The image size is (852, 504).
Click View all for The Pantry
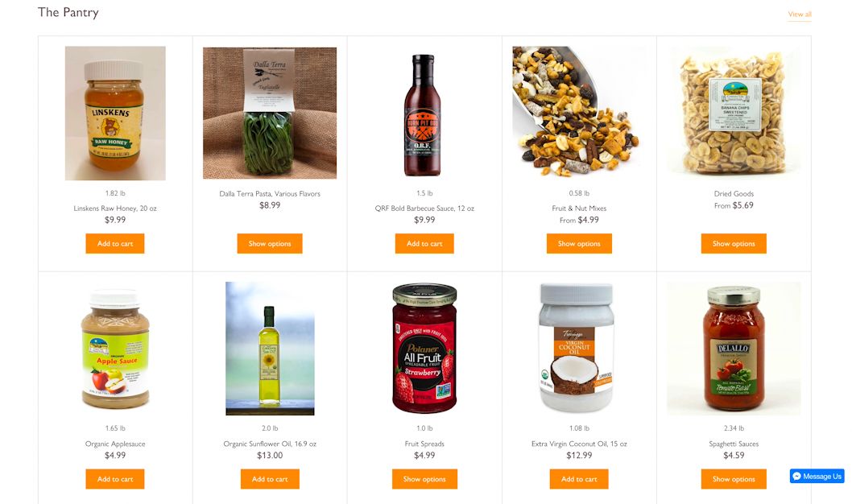tap(800, 14)
